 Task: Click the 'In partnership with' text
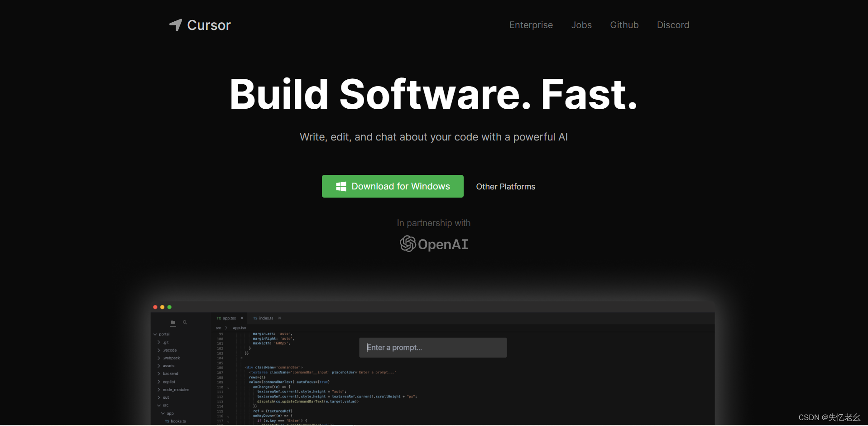[433, 223]
